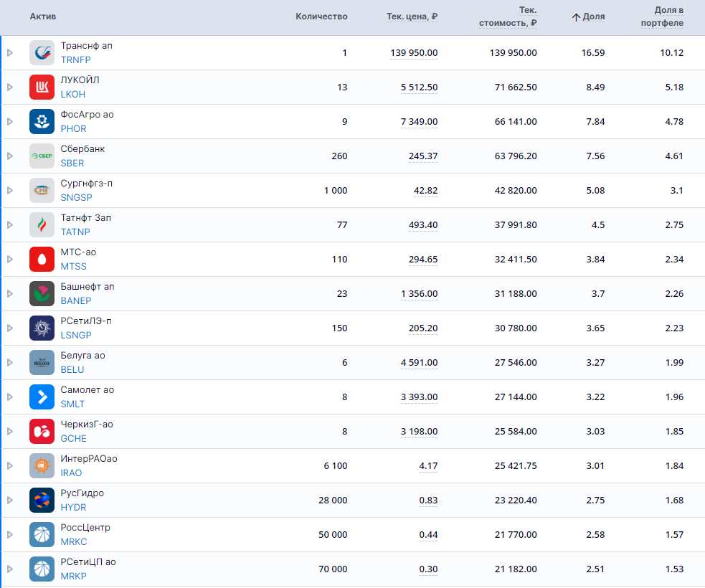
Task: Click the Sberbank logo icon
Action: (42, 156)
